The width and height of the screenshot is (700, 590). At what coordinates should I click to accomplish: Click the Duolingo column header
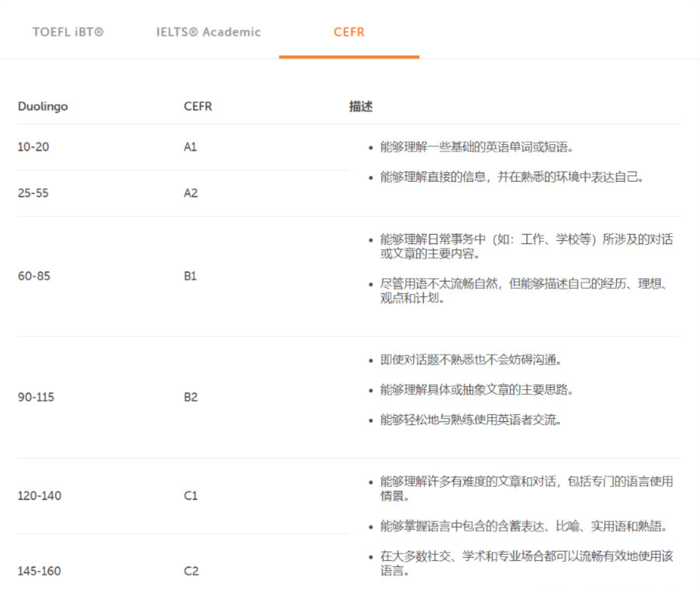(x=43, y=107)
